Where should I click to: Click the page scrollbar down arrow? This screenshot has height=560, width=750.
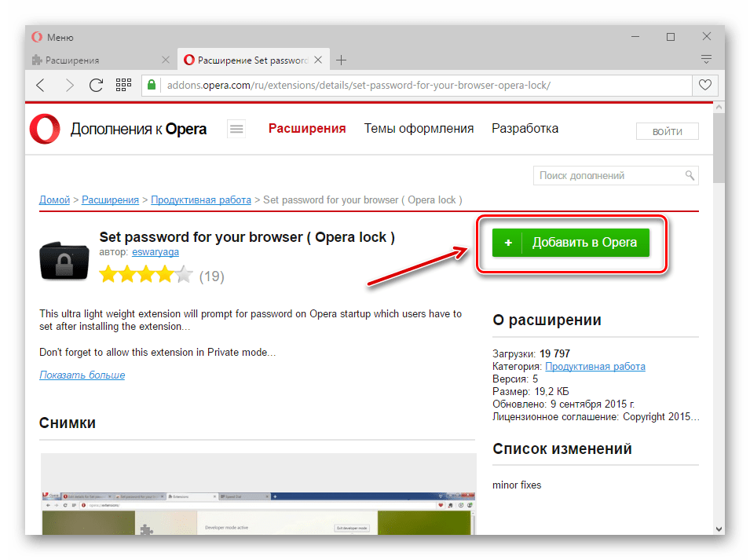(x=719, y=529)
